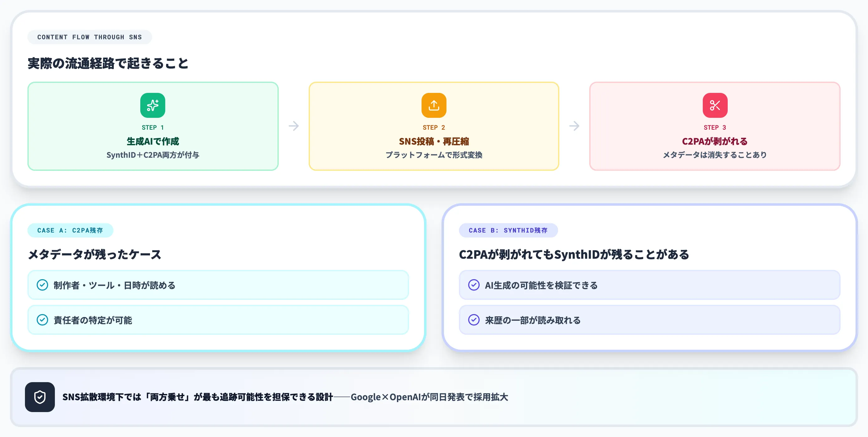
Task: Select the row AI生成の可能性を検証できる
Action: pos(649,285)
